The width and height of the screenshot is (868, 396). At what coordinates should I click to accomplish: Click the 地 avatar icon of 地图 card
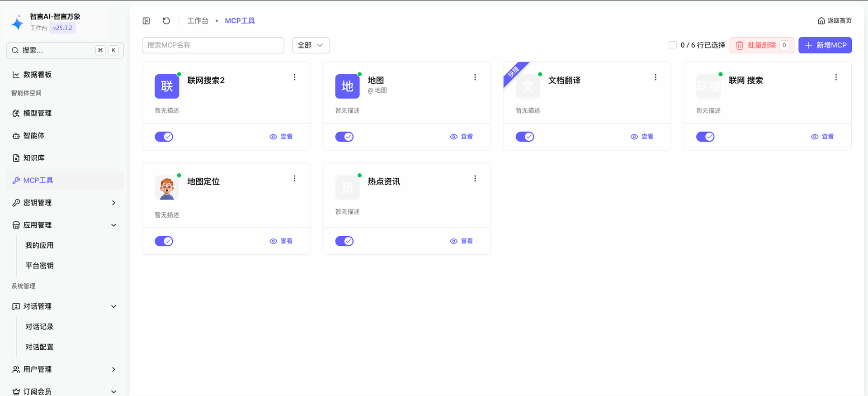click(347, 86)
